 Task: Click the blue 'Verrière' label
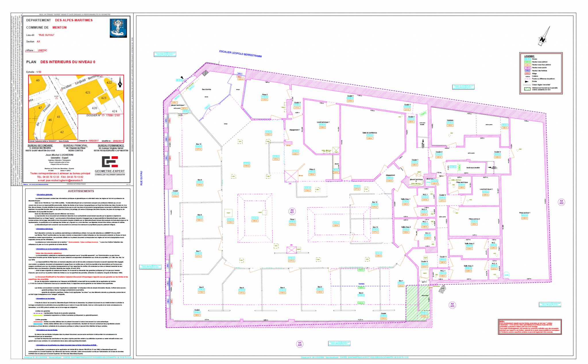click(x=361, y=284)
